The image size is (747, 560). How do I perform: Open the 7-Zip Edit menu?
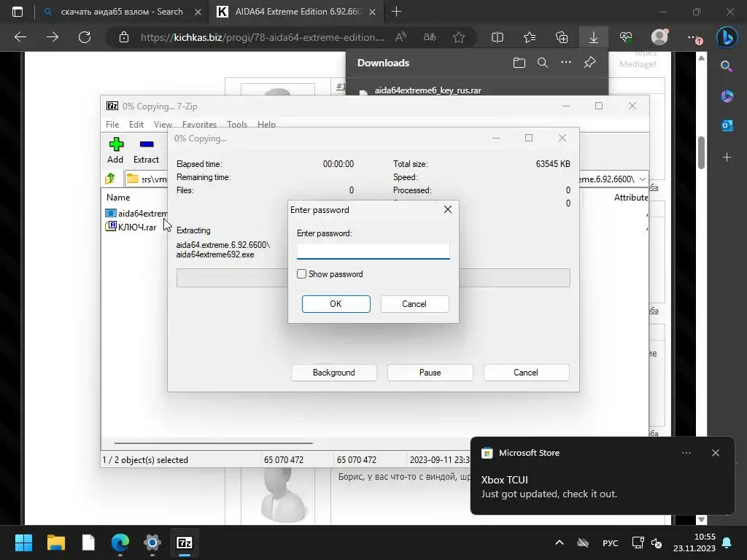coord(136,124)
